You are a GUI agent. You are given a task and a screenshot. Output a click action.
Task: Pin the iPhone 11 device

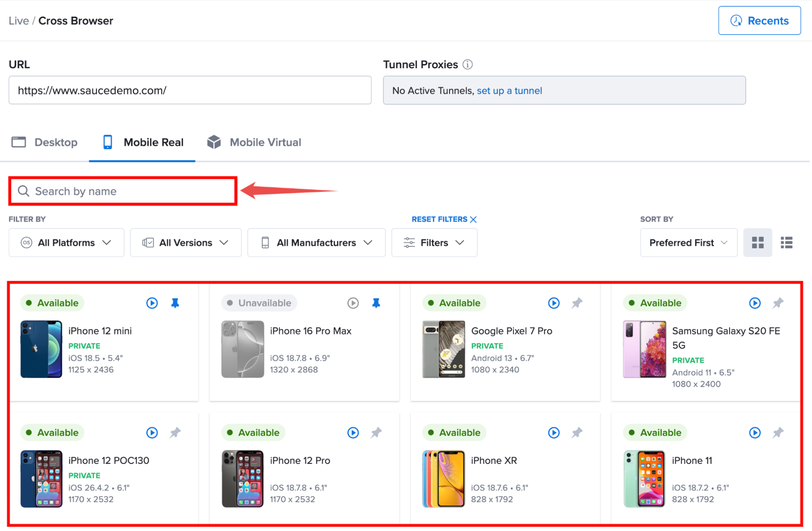(x=778, y=433)
